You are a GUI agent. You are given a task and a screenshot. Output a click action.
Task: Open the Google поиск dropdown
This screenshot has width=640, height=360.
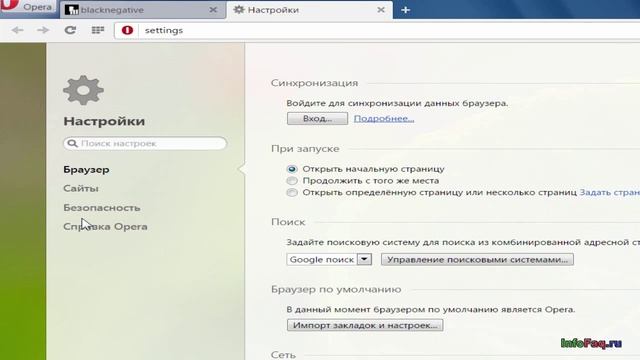pos(329,260)
